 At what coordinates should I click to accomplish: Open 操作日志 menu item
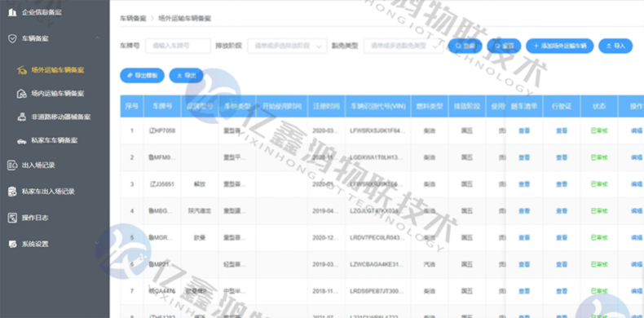[x=35, y=218]
